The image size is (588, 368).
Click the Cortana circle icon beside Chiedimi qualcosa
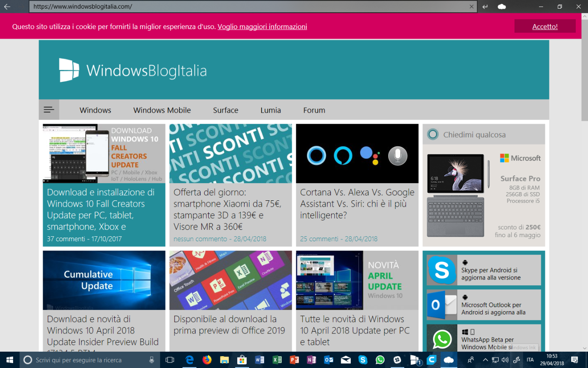click(433, 134)
